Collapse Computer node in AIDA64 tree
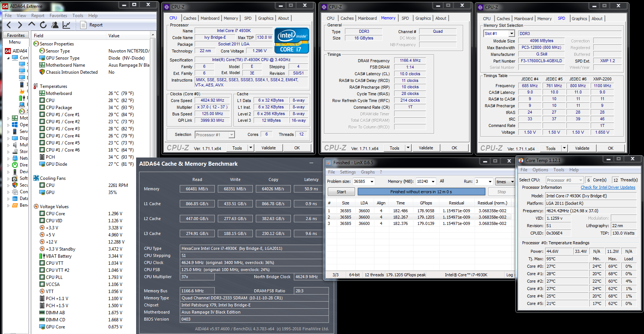Image resolution: width=644 pixels, height=334 pixels. [9, 58]
